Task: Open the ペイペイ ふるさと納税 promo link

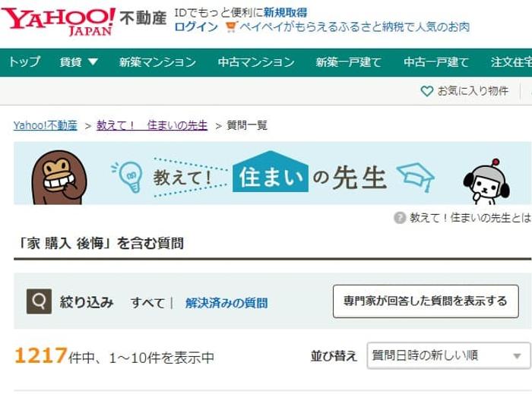Action: pyautogui.click(x=355, y=27)
